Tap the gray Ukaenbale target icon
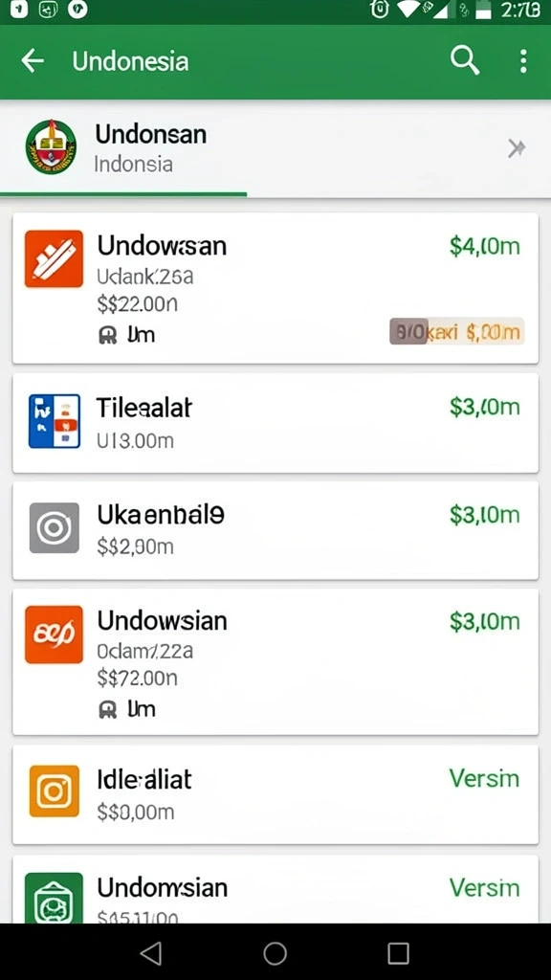Screen dimensions: 551x980 tap(55, 528)
